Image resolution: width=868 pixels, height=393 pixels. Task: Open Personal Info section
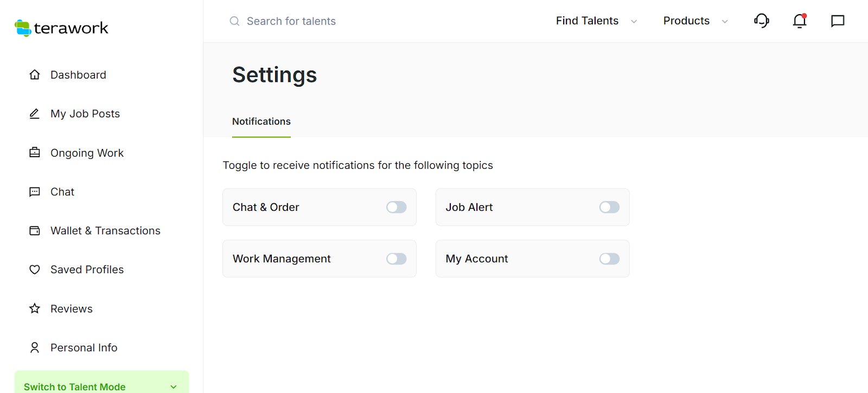[x=84, y=347]
